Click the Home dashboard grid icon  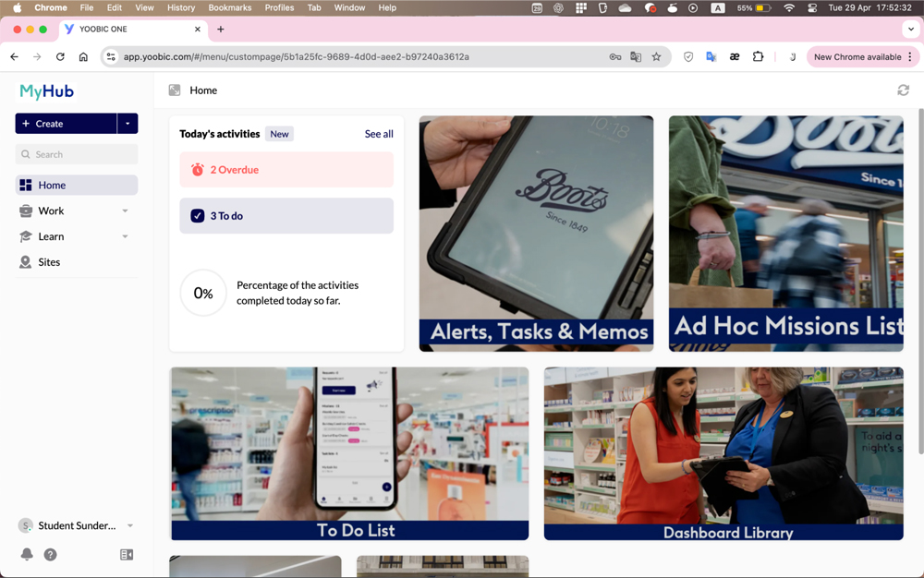pyautogui.click(x=25, y=185)
